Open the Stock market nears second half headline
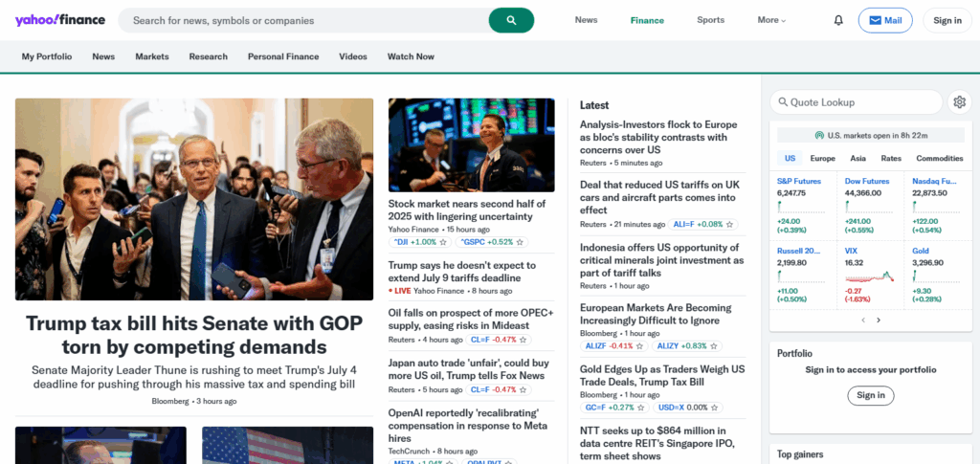This screenshot has height=464, width=980. pyautogui.click(x=467, y=210)
